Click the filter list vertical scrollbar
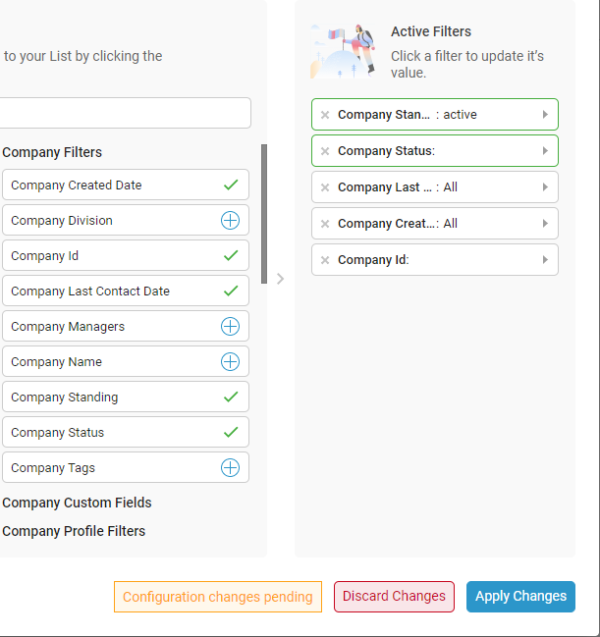Screen dimensions: 600x637 [x=264, y=214]
